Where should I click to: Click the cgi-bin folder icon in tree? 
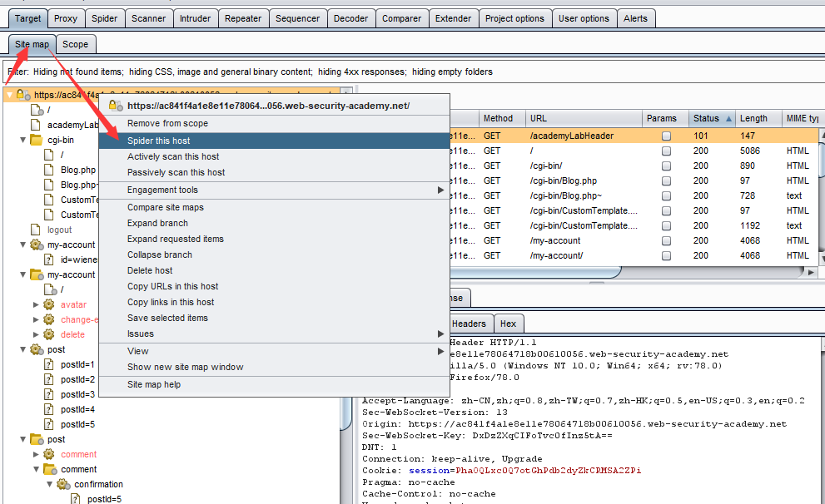point(37,140)
